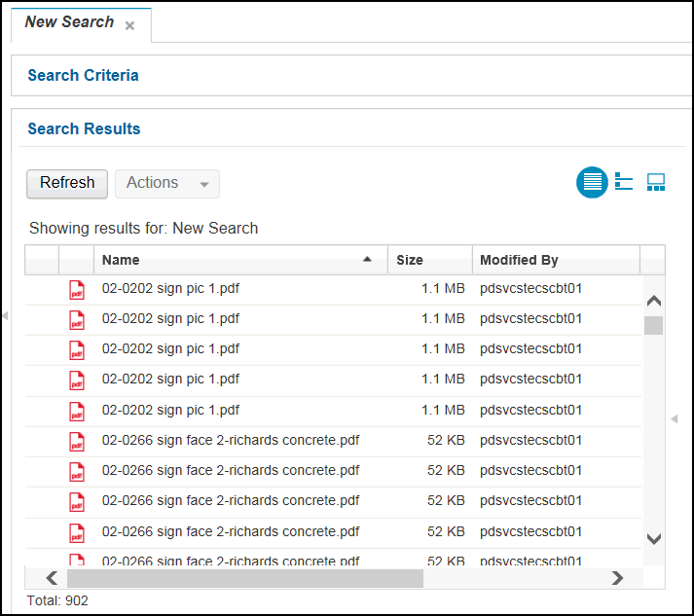Screen dimensions: 694x616
Task: Click the horizontal scrollbar thumb
Action: point(245,578)
